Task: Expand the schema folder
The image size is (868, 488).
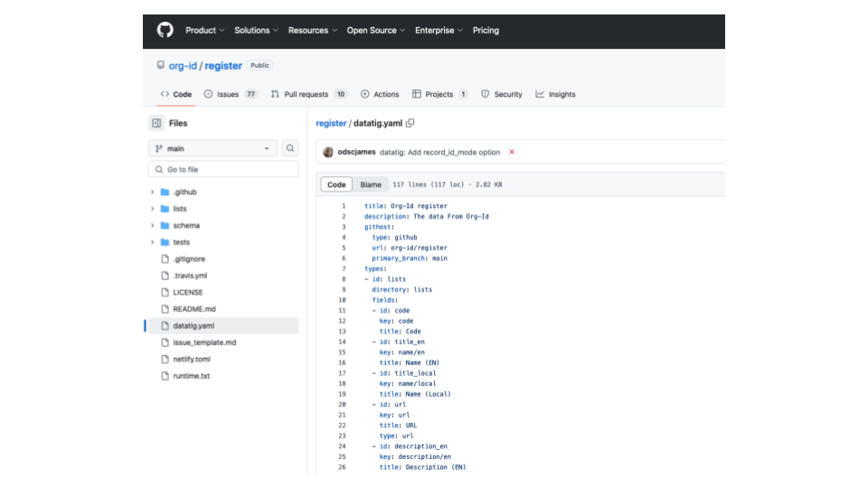Action: click(152, 225)
